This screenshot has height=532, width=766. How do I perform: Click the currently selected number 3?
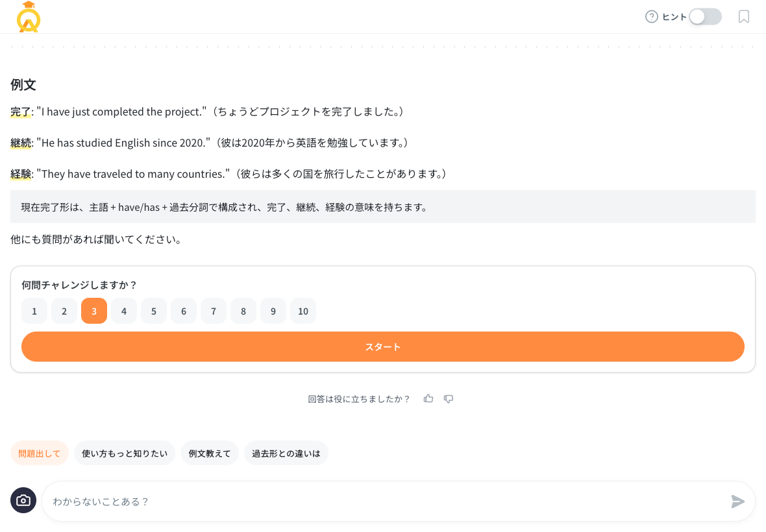point(94,311)
